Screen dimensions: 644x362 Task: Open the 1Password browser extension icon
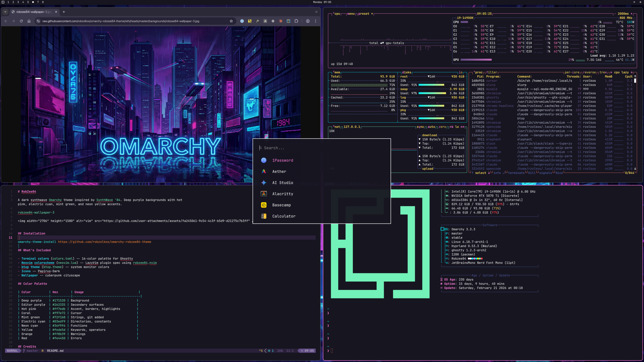(242, 21)
